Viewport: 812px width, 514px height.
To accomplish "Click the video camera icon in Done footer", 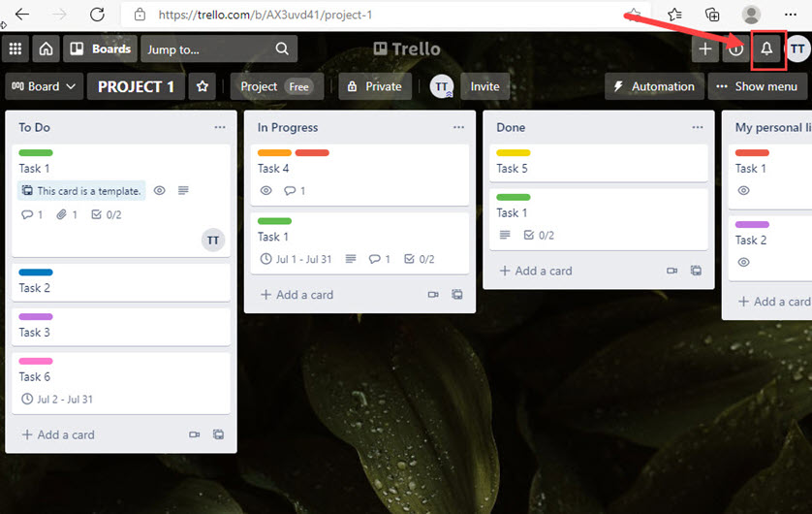I will pos(672,271).
